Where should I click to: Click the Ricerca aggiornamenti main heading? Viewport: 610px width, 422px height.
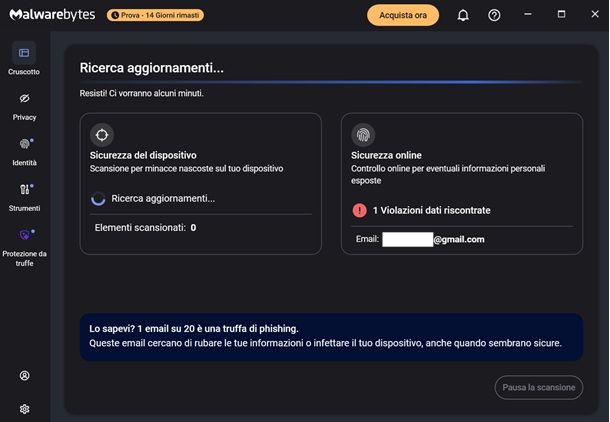click(152, 68)
